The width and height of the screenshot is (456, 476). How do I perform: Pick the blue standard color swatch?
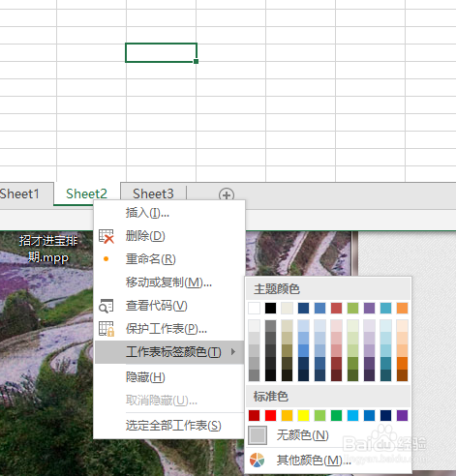point(369,415)
